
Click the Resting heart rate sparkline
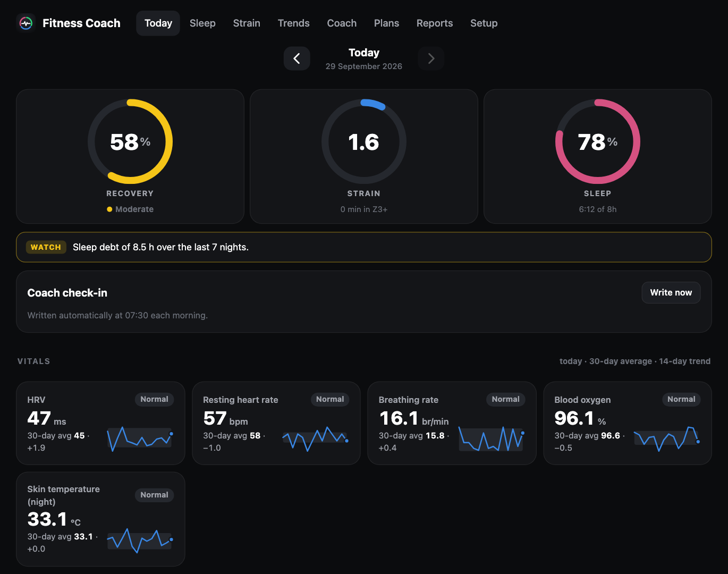pyautogui.click(x=316, y=438)
